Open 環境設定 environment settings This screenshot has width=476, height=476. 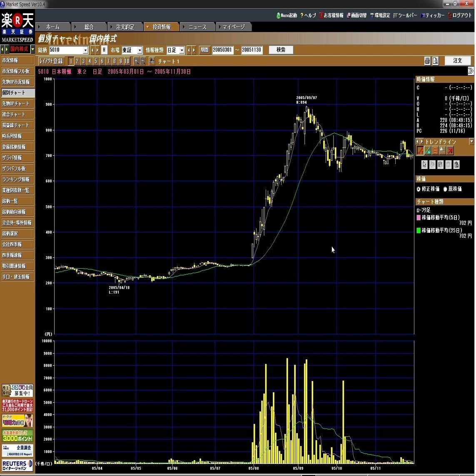point(380,15)
